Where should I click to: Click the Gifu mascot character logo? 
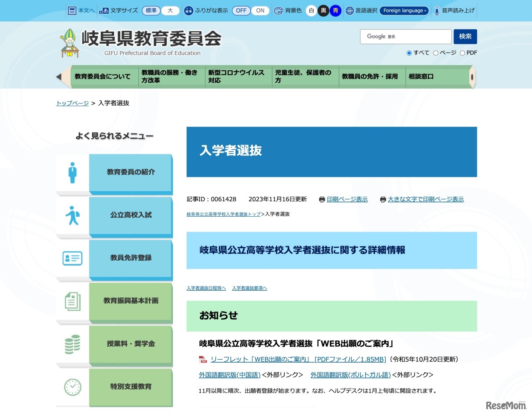pos(69,43)
